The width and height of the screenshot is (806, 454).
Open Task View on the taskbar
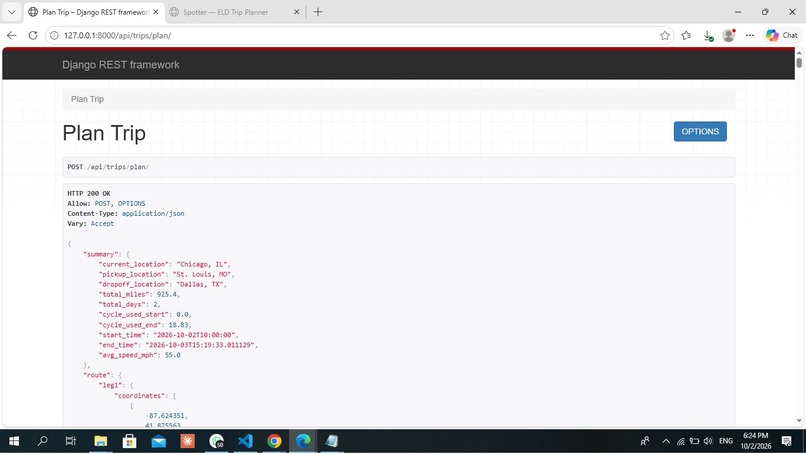71,441
